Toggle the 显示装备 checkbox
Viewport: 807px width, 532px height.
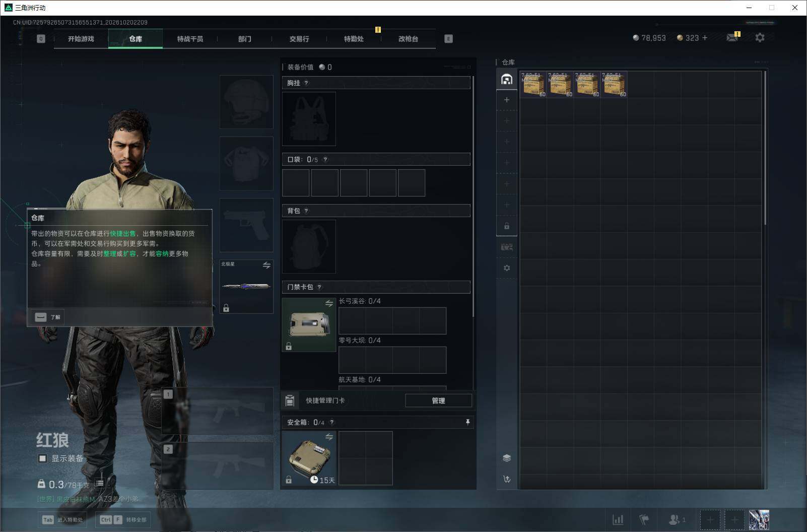click(43, 458)
